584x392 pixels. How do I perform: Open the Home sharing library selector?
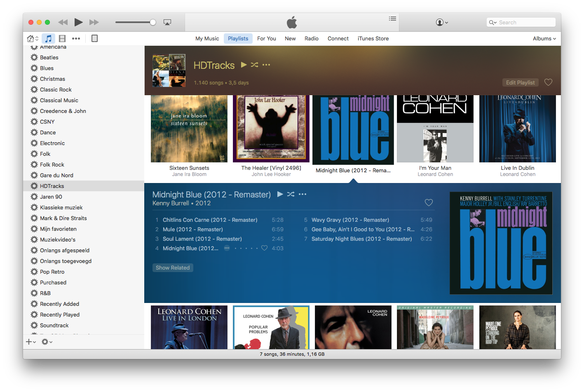33,38
